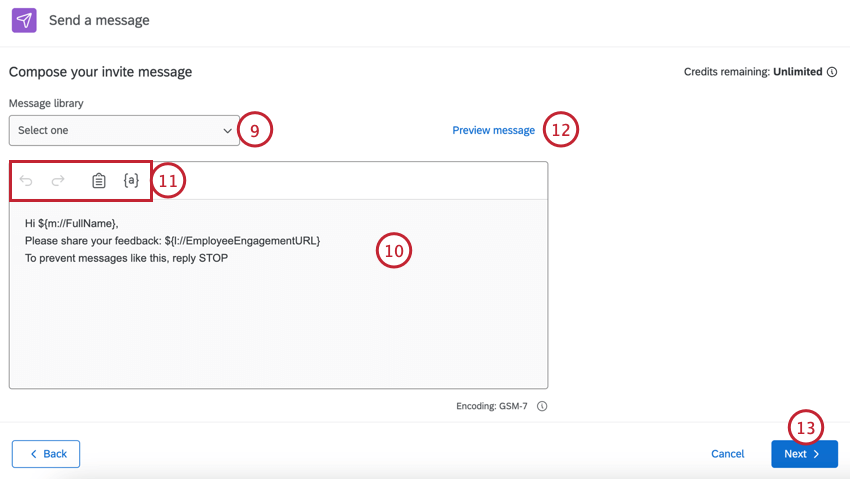
Task: Click the "Compose your invite message" heading
Action: tap(100, 72)
